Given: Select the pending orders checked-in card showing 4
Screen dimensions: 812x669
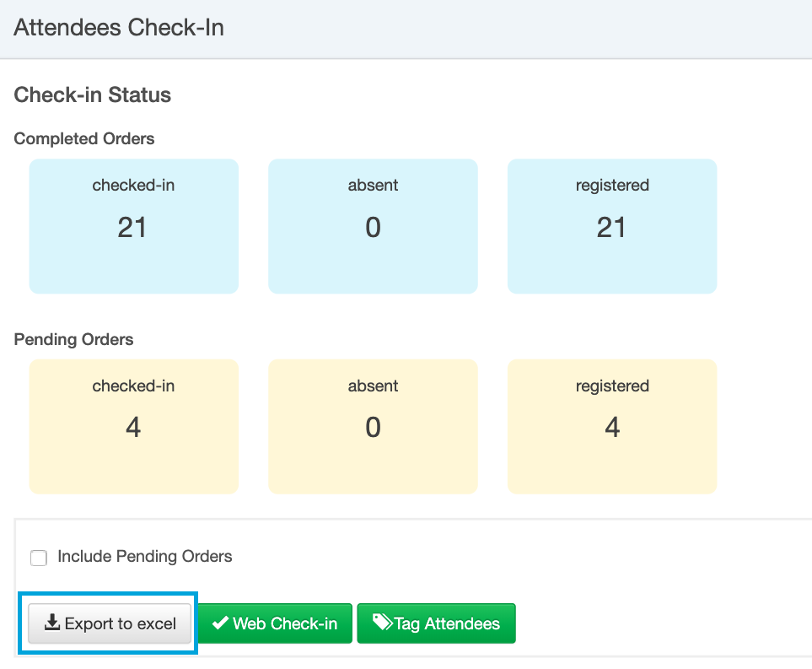Looking at the screenshot, I should click(x=133, y=427).
